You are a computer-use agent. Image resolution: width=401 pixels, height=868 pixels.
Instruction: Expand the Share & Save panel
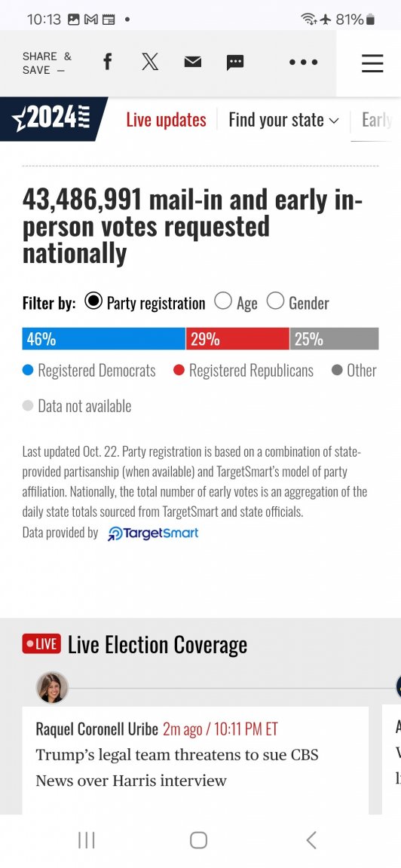click(47, 63)
